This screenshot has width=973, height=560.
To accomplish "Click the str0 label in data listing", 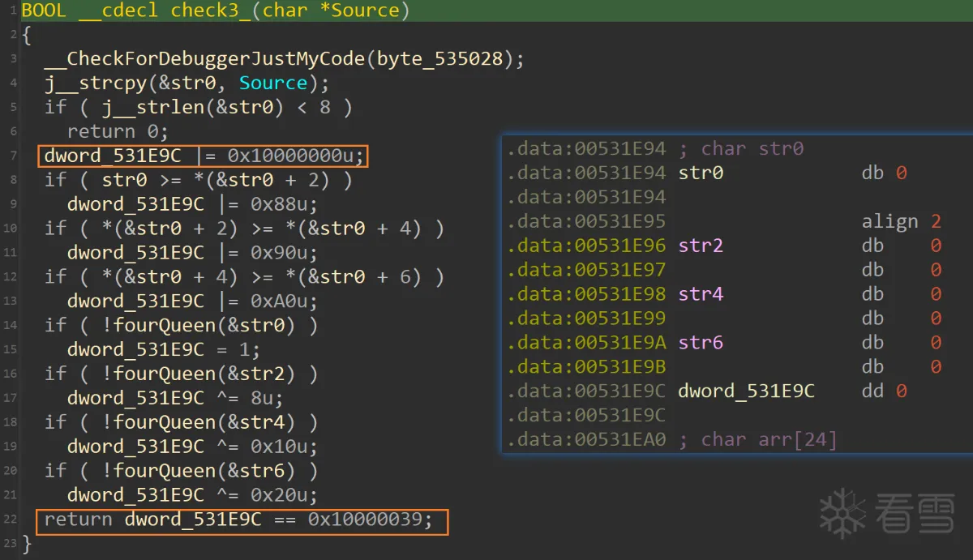I will click(x=701, y=173).
